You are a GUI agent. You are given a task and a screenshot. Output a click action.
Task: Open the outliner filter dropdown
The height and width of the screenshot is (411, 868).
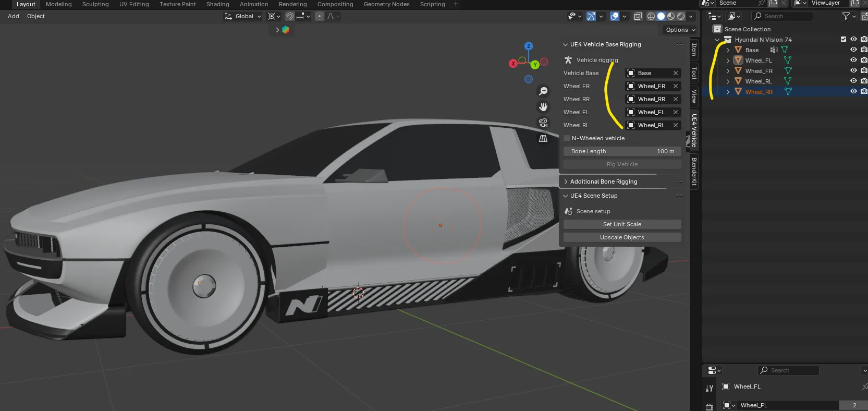pyautogui.click(x=849, y=16)
